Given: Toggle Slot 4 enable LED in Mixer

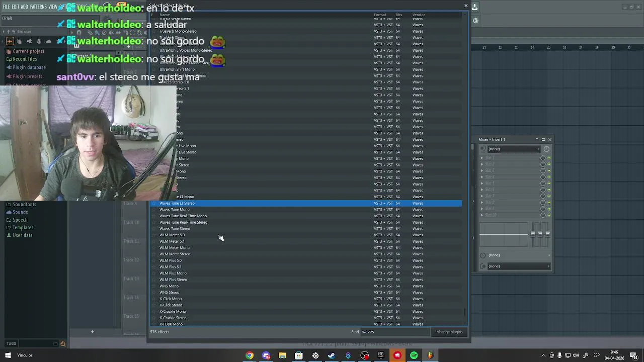Looking at the screenshot, I should 549,177.
